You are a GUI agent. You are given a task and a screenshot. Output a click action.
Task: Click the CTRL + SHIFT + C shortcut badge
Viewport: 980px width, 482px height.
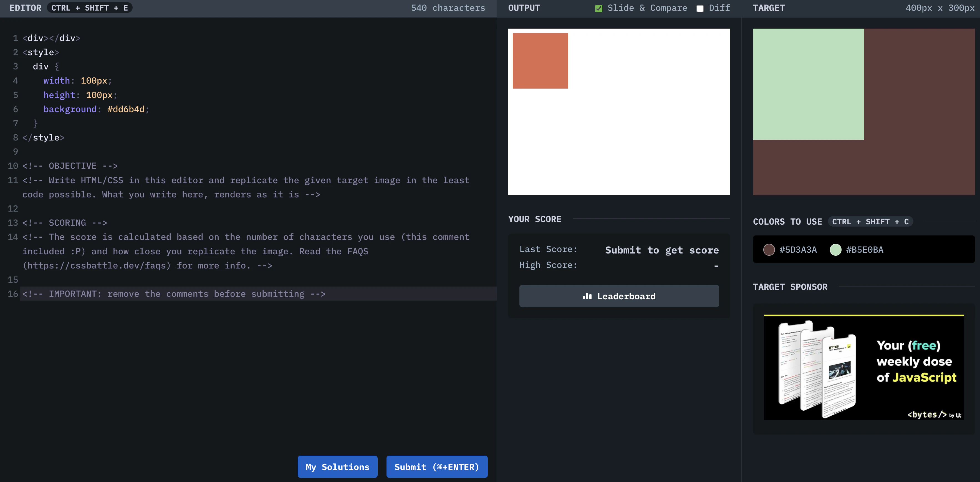coord(870,222)
